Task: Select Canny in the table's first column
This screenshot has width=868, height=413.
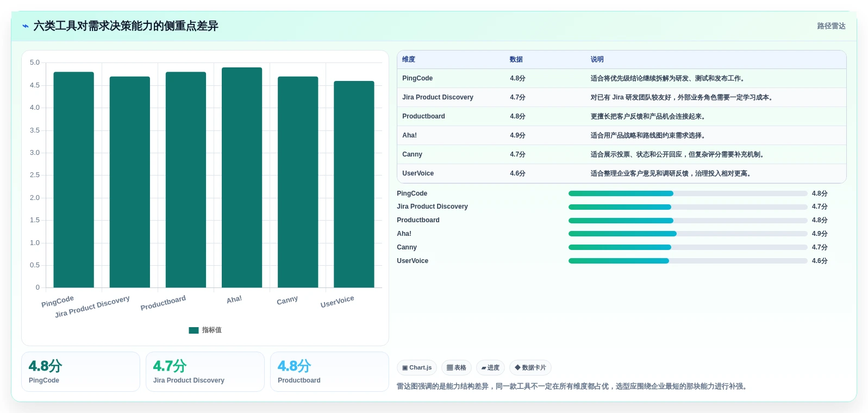Action: pyautogui.click(x=412, y=154)
